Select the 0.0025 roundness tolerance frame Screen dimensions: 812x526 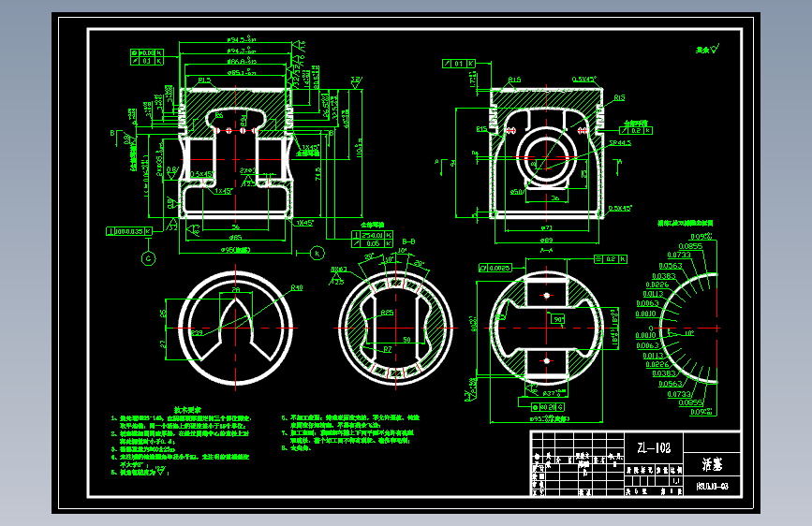[x=495, y=268]
